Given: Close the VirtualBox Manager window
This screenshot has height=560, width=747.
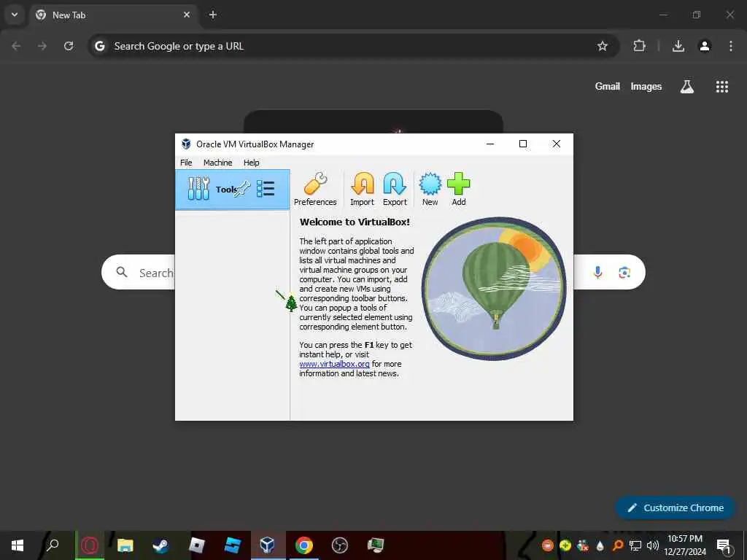Looking at the screenshot, I should [557, 144].
